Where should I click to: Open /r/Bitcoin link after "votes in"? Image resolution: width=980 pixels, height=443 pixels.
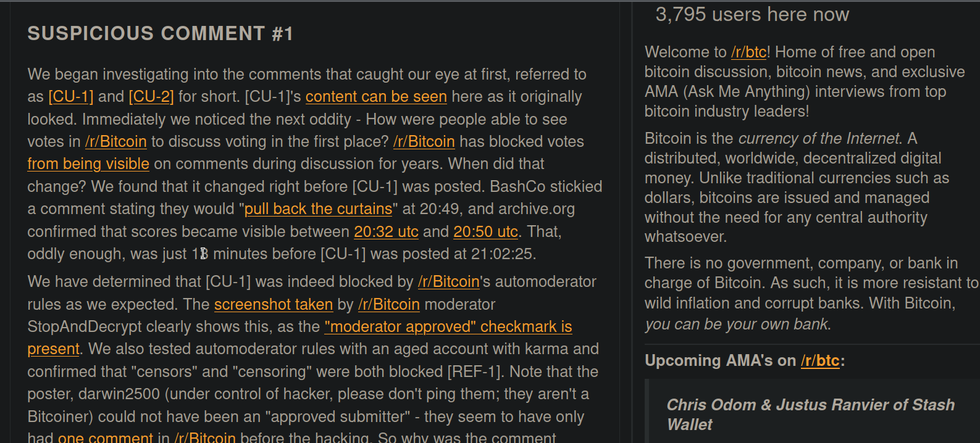116,142
